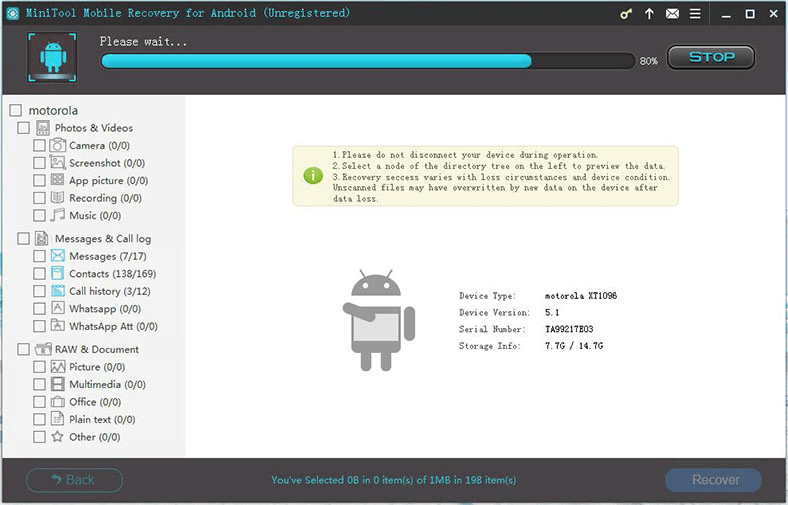Image resolution: width=788 pixels, height=505 pixels.
Task: Click the upgrade arrow icon
Action: (649, 14)
